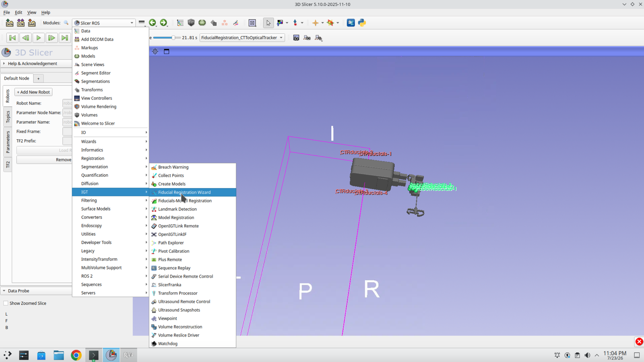
Task: Select OpenIGTLinkIF from the submenu
Action: pyautogui.click(x=192, y=234)
